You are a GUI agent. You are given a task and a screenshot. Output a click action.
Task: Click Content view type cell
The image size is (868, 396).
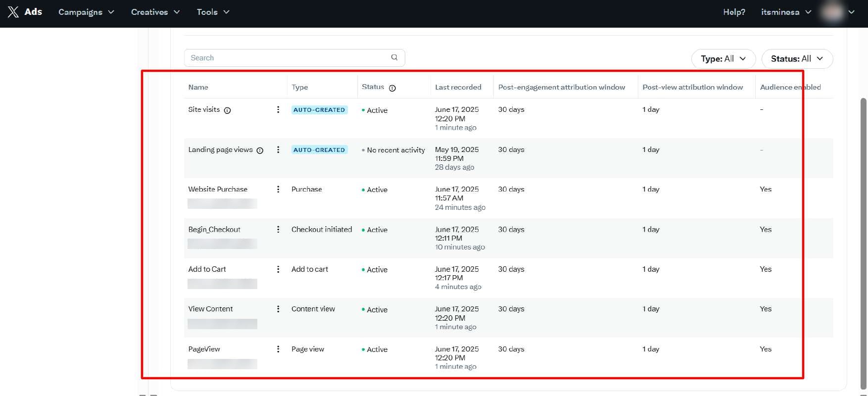click(x=313, y=309)
